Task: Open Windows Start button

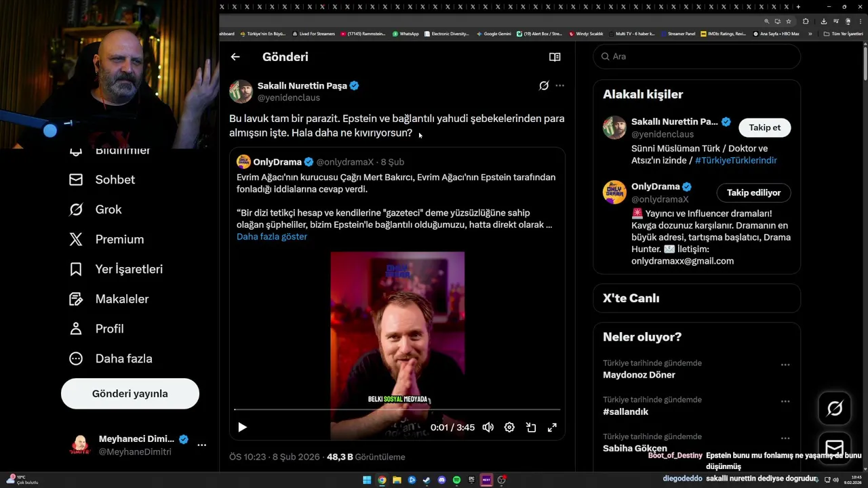Action: tap(367, 480)
